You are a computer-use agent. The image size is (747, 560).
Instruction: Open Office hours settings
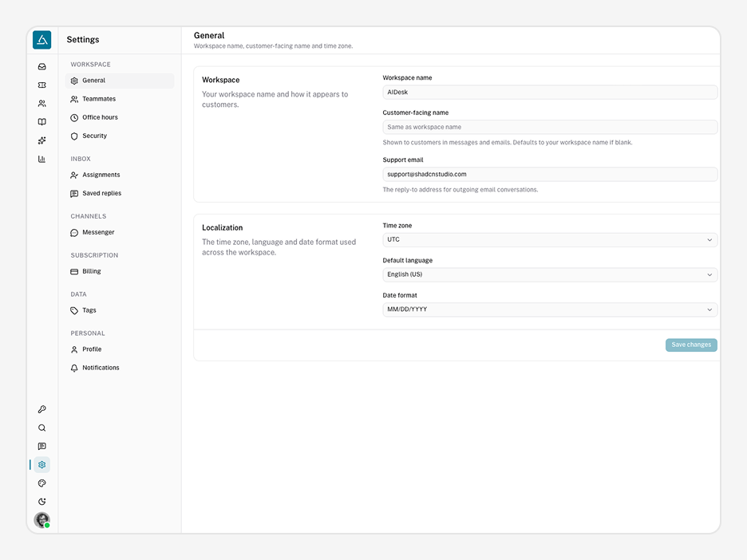click(x=120, y=117)
